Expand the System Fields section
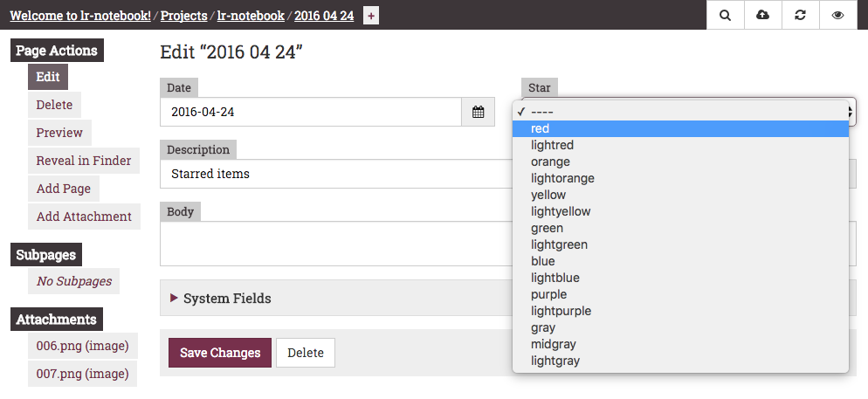This screenshot has width=868, height=399. coord(220,299)
